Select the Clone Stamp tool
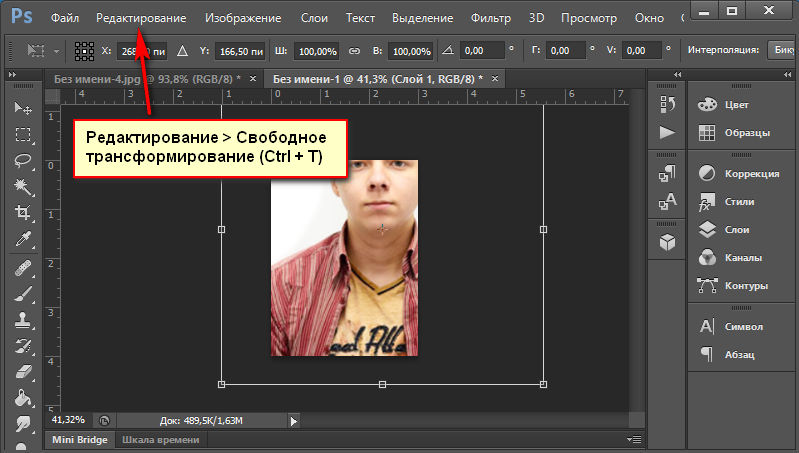The width and height of the screenshot is (799, 453). 22,320
